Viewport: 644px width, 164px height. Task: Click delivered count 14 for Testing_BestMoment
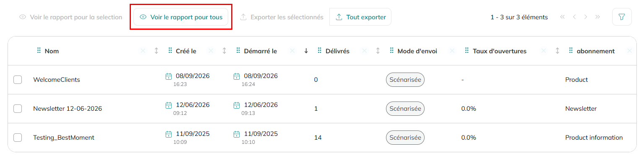pyautogui.click(x=318, y=138)
